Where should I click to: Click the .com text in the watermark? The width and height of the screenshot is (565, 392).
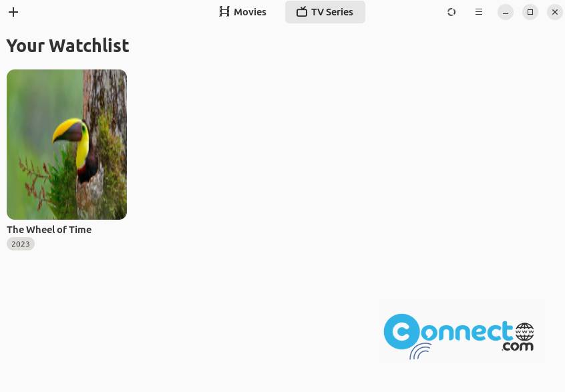(x=518, y=347)
